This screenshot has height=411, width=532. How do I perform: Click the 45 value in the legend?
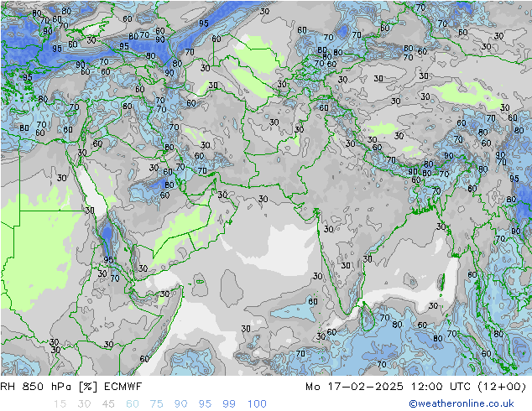coord(108,403)
